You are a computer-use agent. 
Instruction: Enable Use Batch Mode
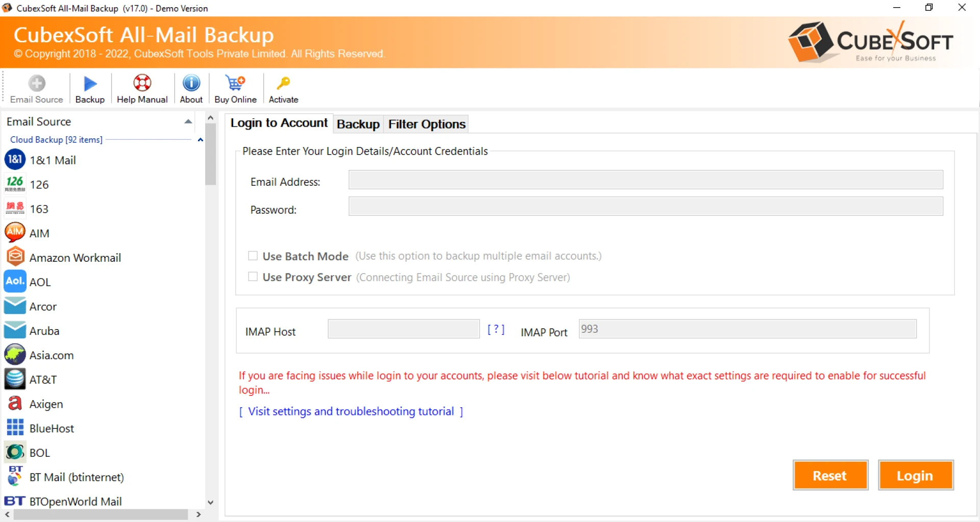252,256
